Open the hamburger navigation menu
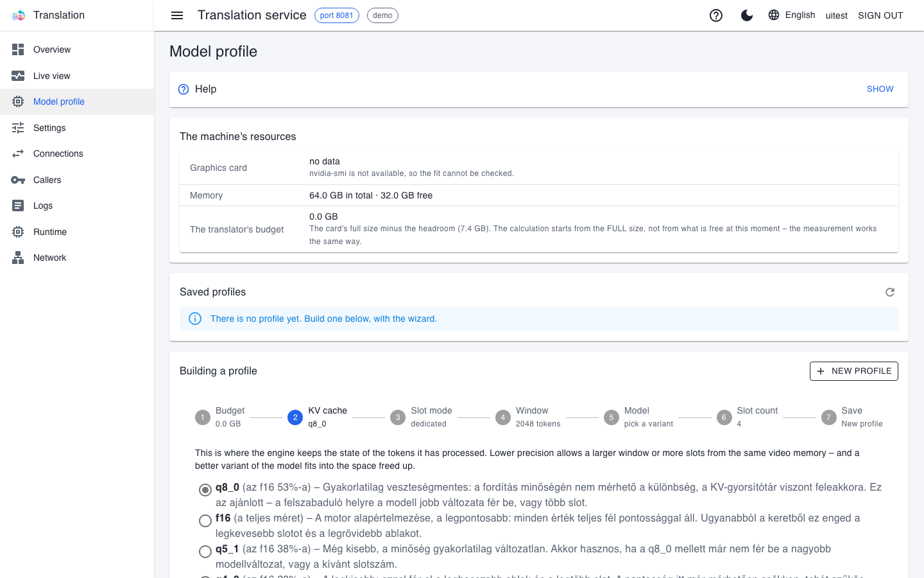This screenshot has height=578, width=924. pos(177,15)
